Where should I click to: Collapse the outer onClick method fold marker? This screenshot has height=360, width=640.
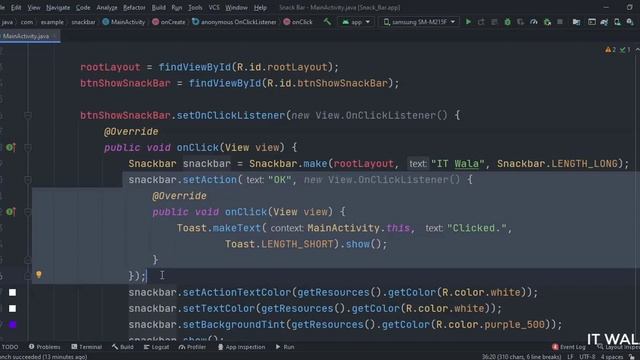pos(28,147)
